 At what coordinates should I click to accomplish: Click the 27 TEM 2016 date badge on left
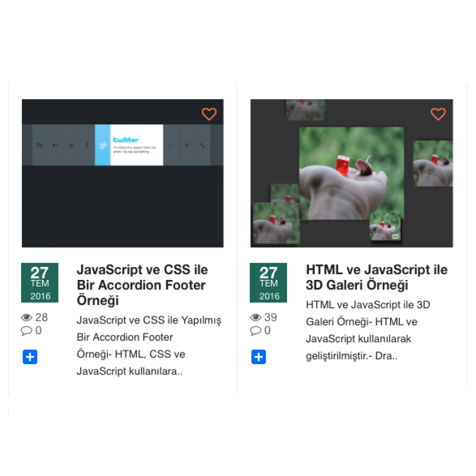click(x=40, y=283)
